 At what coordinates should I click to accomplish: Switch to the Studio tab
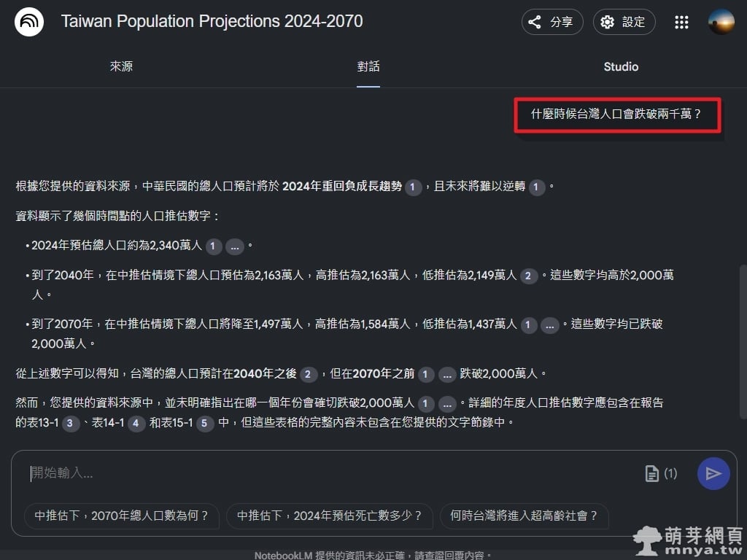point(621,67)
